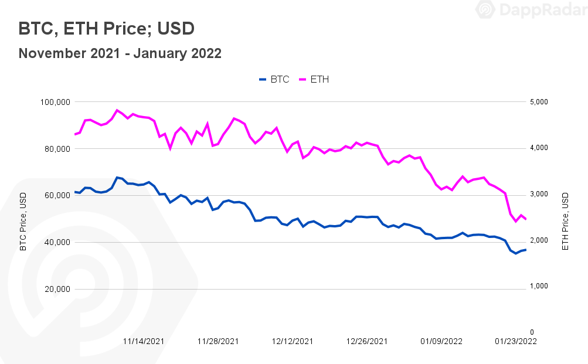Click the 01/09/2022 date axis label
588x364 pixels.
coord(441,342)
